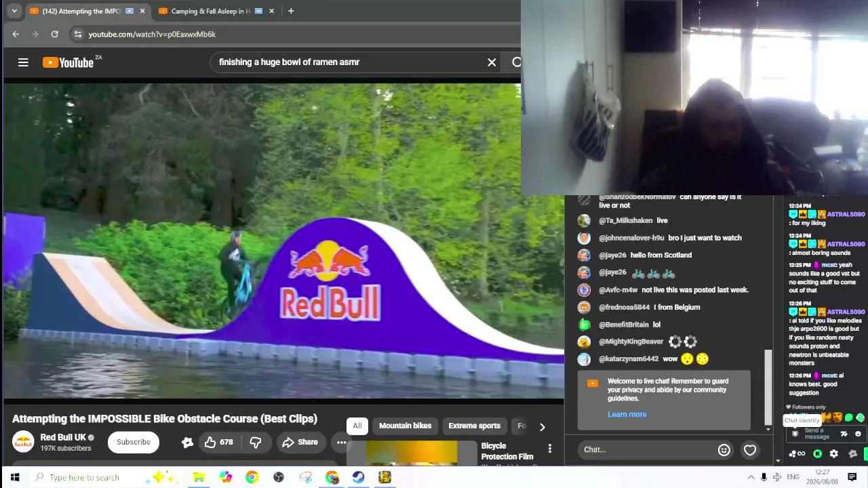
Task: Share this video
Action: 300,442
